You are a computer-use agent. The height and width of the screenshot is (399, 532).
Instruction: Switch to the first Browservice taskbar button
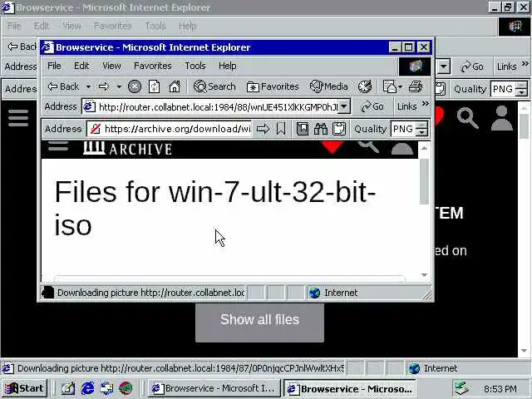click(x=214, y=388)
